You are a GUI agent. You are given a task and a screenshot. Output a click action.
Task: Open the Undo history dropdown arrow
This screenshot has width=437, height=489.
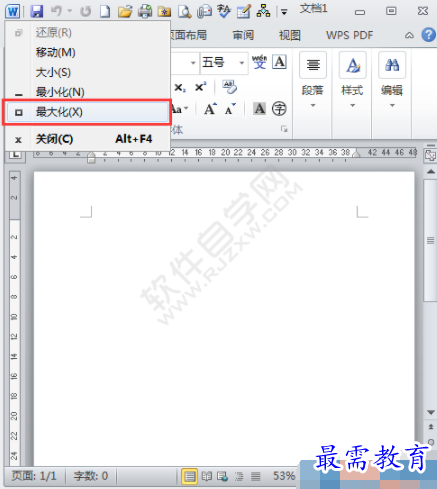70,11
